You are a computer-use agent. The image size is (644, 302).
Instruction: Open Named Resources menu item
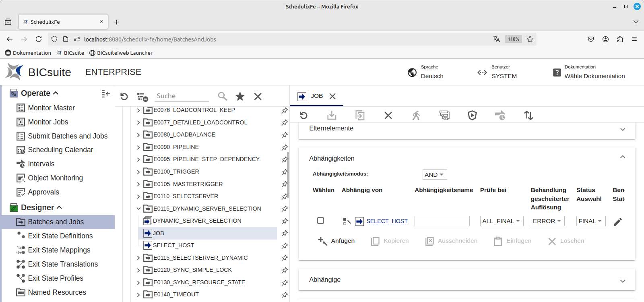click(57, 292)
